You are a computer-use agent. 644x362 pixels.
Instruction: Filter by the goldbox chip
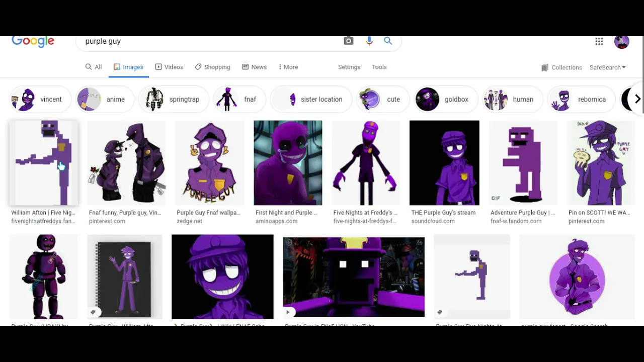point(445,99)
